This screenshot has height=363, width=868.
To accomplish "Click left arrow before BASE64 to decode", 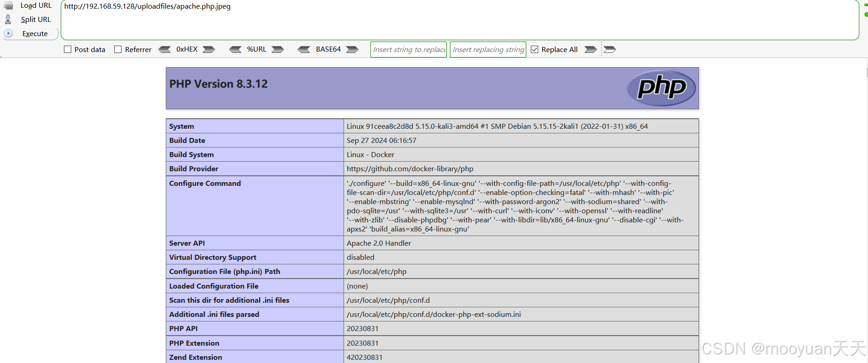I will [304, 49].
